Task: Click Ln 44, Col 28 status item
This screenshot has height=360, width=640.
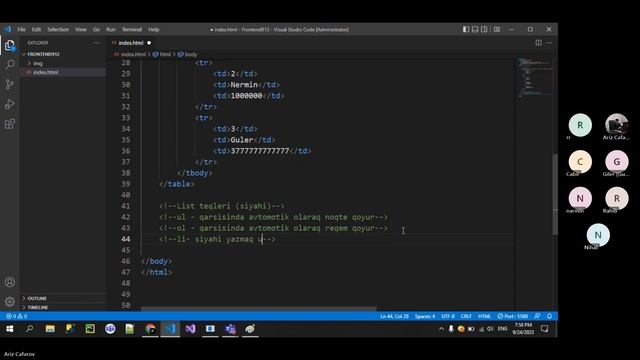Action: (394, 316)
